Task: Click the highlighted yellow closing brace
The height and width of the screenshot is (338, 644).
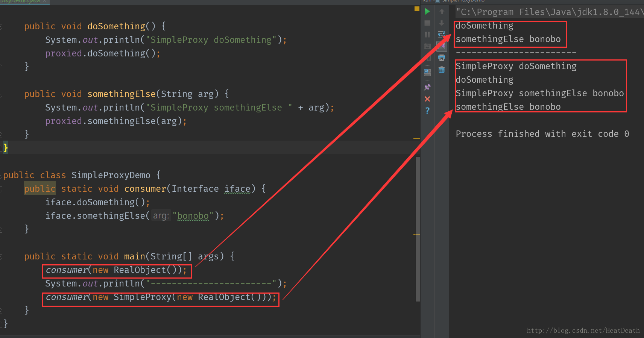Action: coord(6,148)
